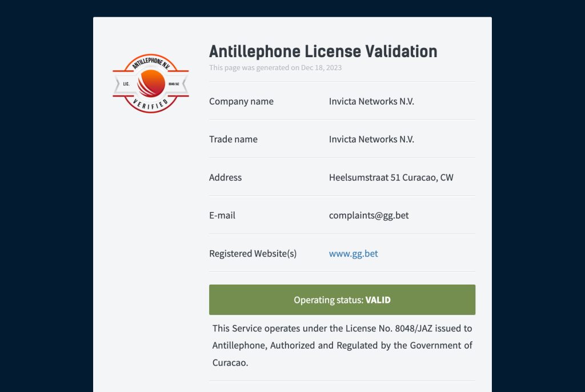The width and height of the screenshot is (585, 392).
Task: Click the 8048/JAZ number on the seal ribbon
Action: (x=174, y=84)
